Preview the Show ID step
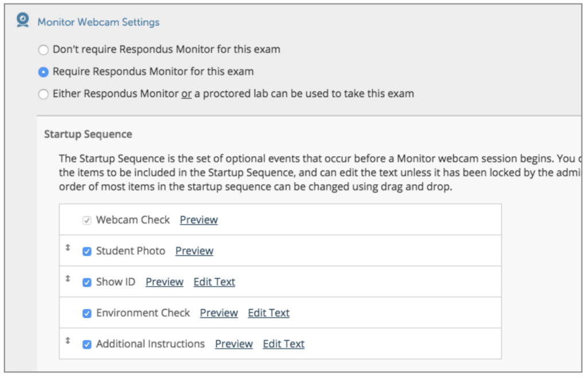 (x=164, y=281)
